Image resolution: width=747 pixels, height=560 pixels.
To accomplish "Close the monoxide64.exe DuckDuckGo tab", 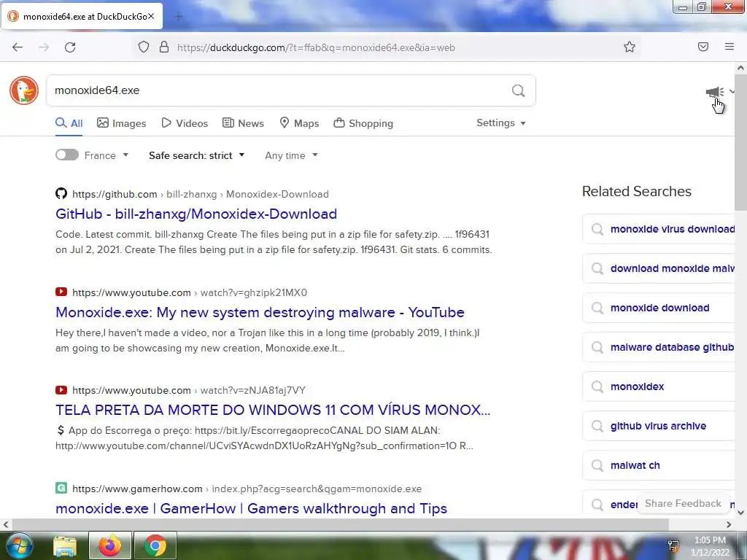I will [151, 16].
